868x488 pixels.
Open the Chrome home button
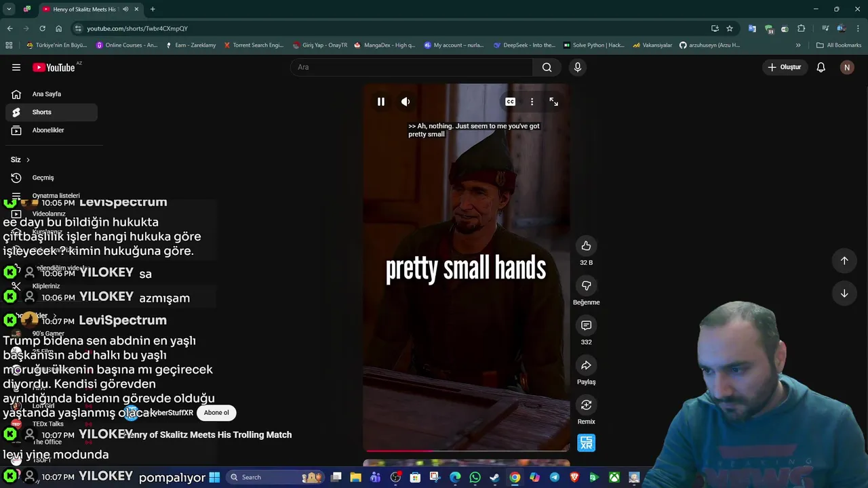click(59, 28)
